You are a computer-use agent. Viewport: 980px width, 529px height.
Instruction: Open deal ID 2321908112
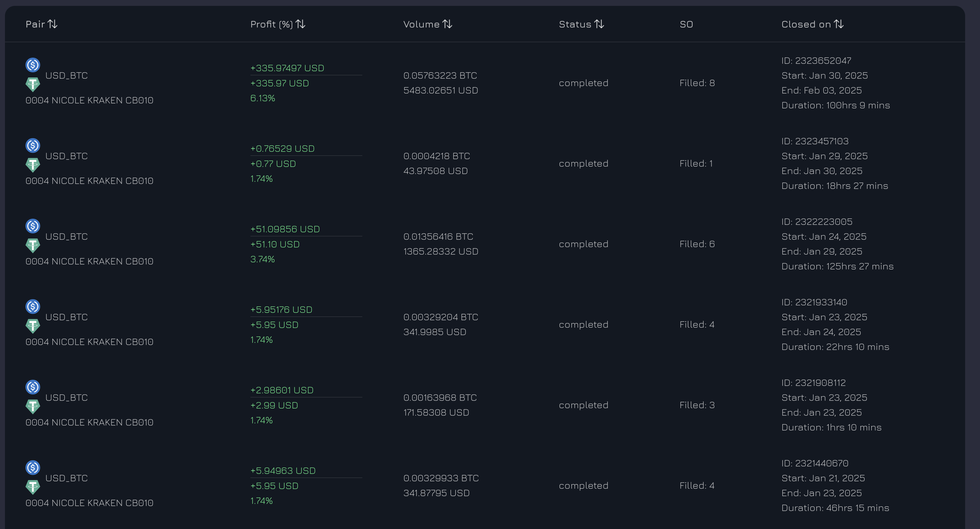pyautogui.click(x=813, y=383)
